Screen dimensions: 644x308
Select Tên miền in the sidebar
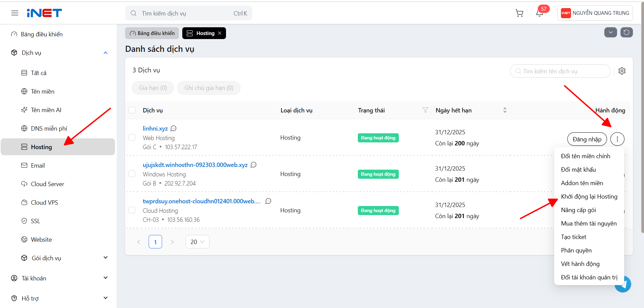[43, 92]
